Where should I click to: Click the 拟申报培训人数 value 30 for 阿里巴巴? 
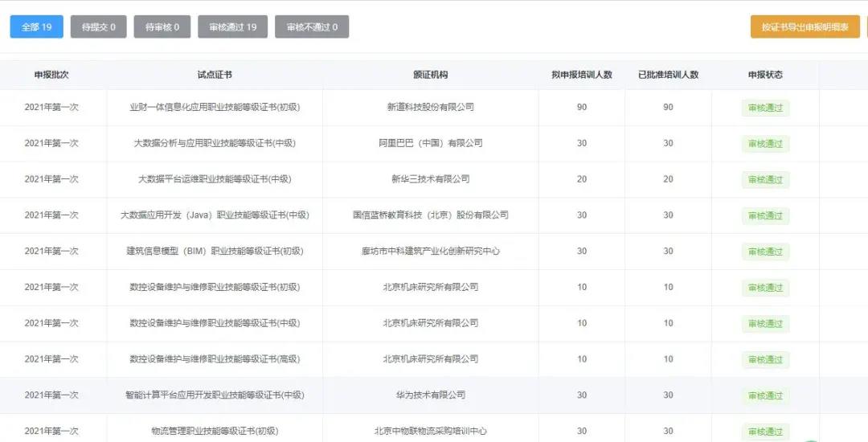pyautogui.click(x=582, y=143)
